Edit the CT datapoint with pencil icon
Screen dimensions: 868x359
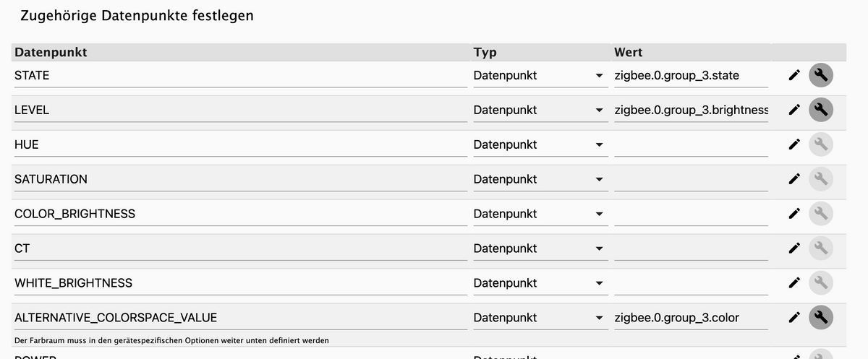[x=794, y=248]
